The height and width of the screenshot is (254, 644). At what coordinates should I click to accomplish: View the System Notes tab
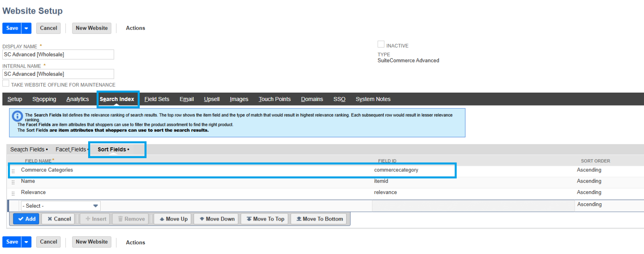(373, 99)
